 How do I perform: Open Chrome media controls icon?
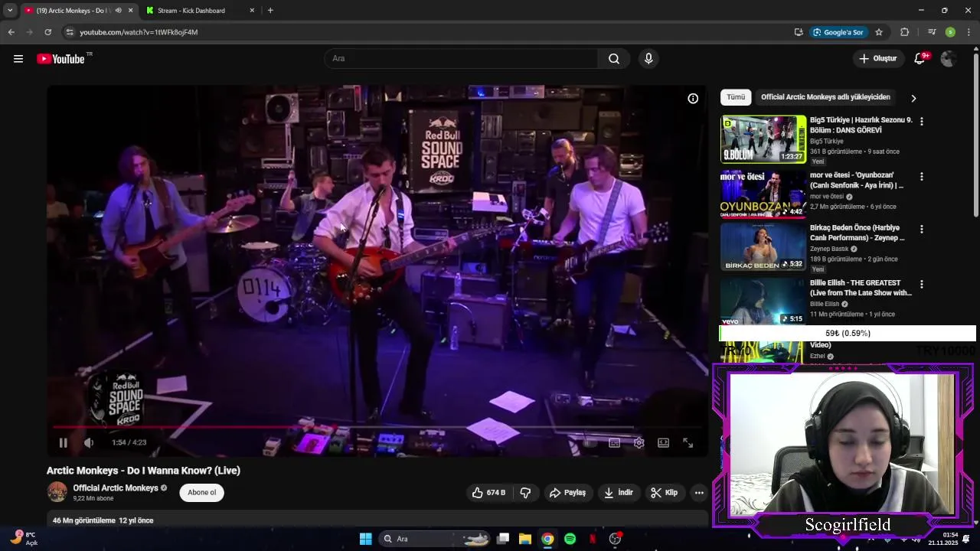point(932,32)
